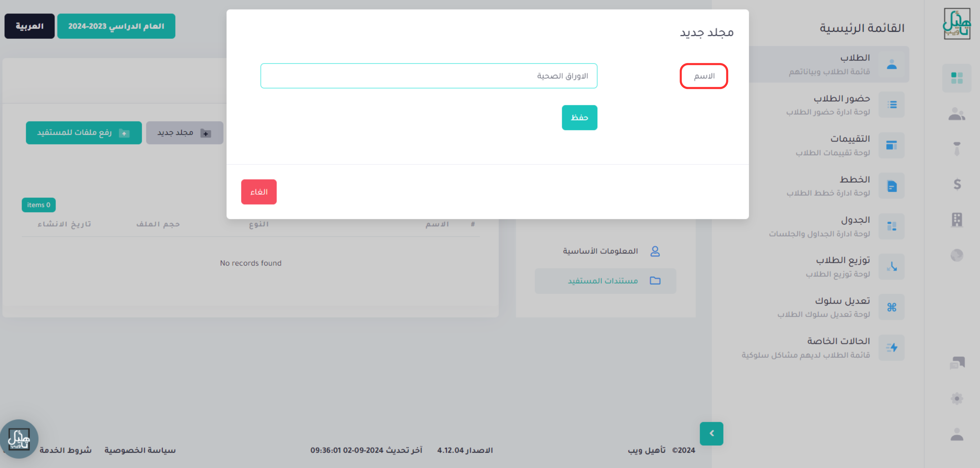Click the الجدول schedule icon
The image size is (980, 468).
[891, 226]
